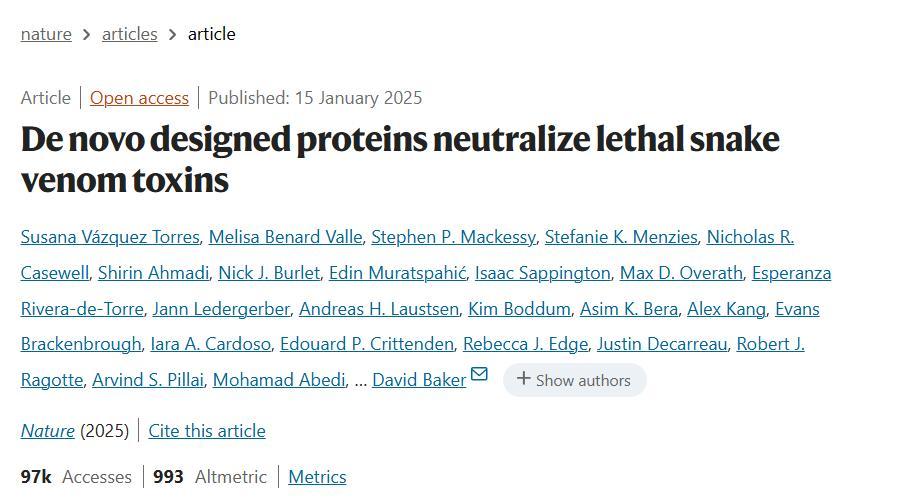Click author Shirin Ahmadi

[x=153, y=273]
